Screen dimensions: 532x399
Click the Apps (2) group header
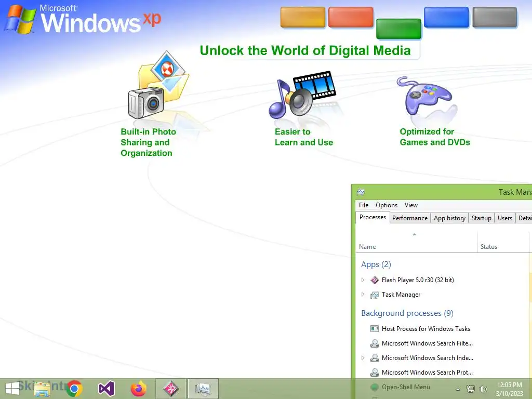point(376,264)
